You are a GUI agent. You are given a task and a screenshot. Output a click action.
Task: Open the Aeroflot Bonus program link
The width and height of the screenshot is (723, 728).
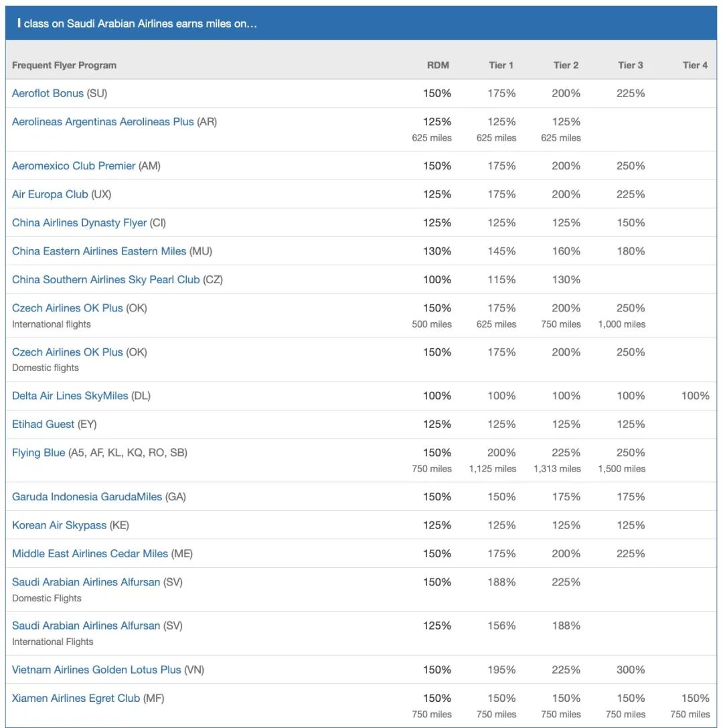click(48, 93)
